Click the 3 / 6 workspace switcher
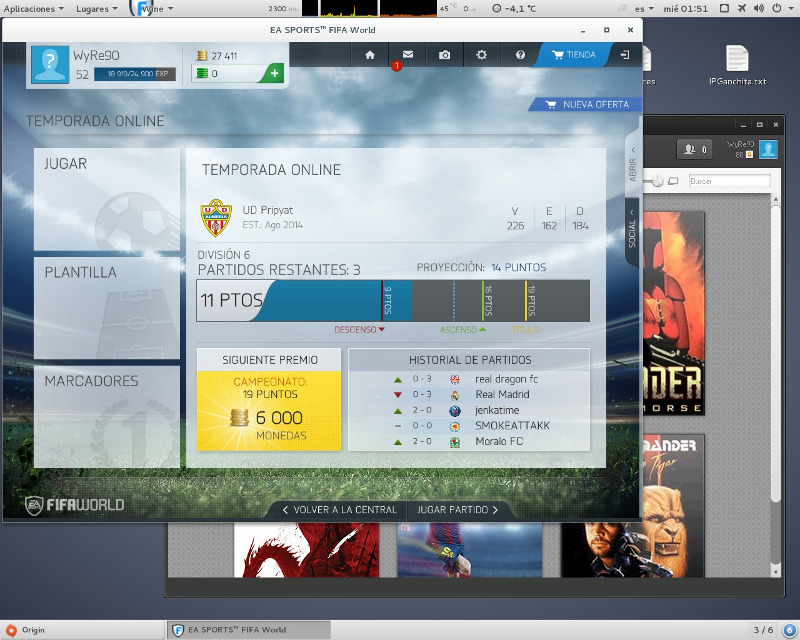The image size is (800, 640). click(x=763, y=630)
